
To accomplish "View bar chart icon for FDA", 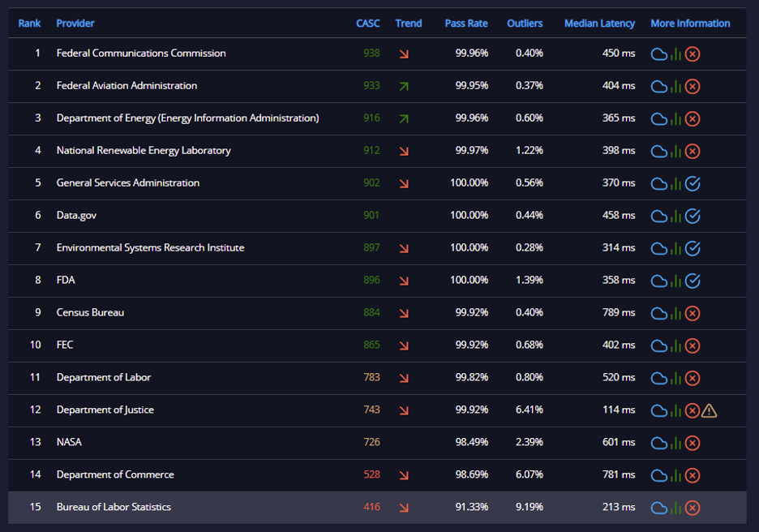I will [x=675, y=281].
